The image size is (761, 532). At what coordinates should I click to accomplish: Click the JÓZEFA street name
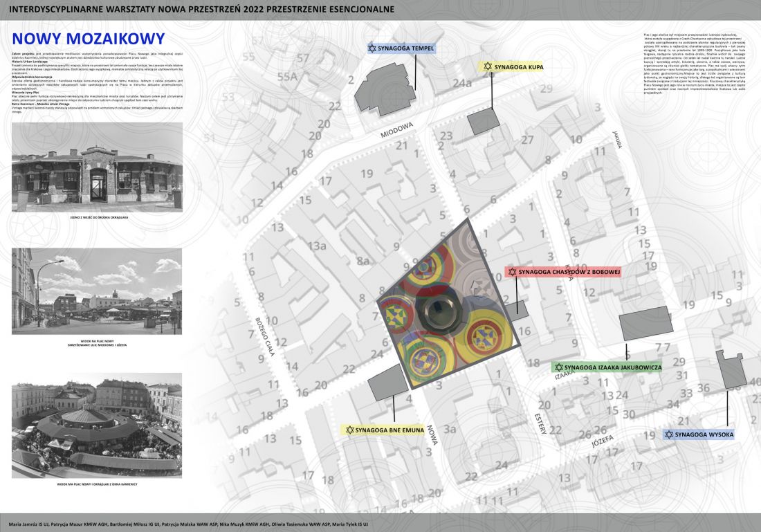click(x=603, y=441)
